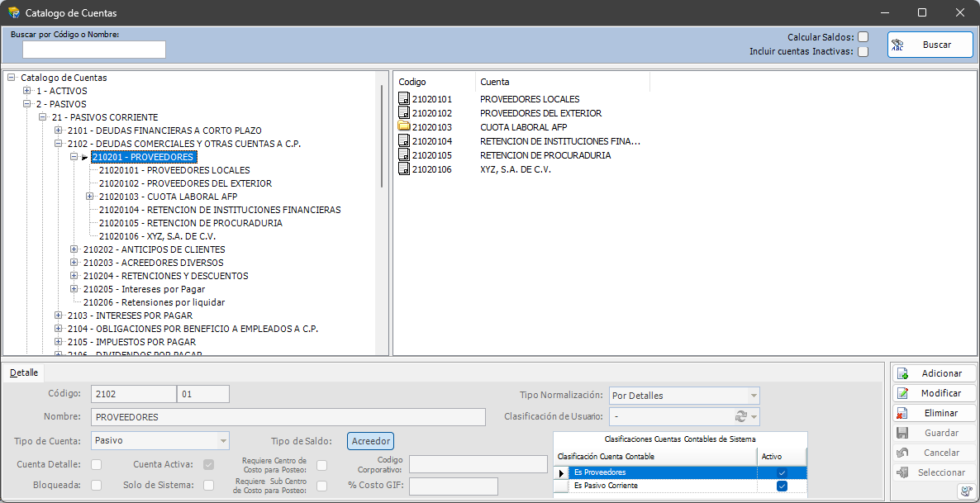Viewport: 980px width, 503px height.
Task: Expand the 21020103 CUOTA LABORAL AFP node
Action: (x=90, y=197)
